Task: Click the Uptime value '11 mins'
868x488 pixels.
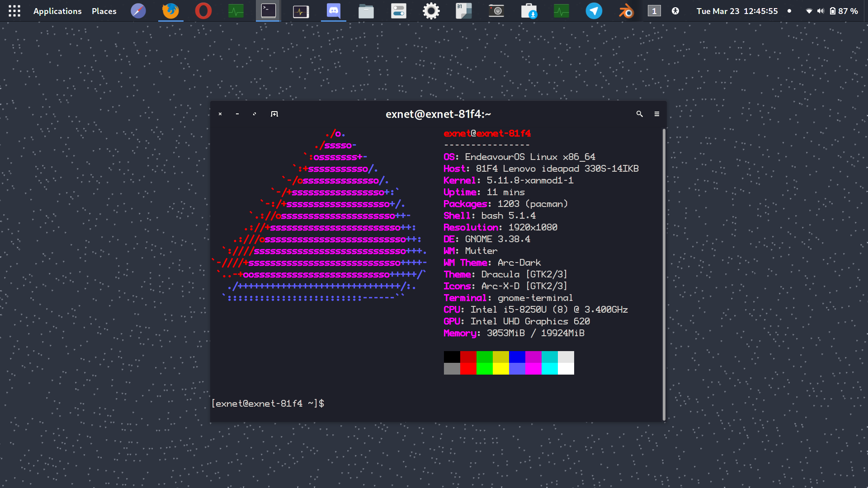Action: (x=506, y=192)
